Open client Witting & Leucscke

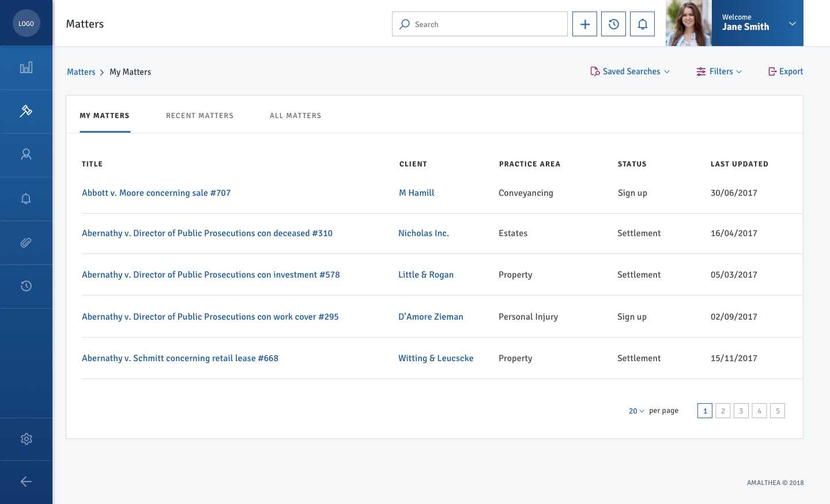click(x=436, y=358)
